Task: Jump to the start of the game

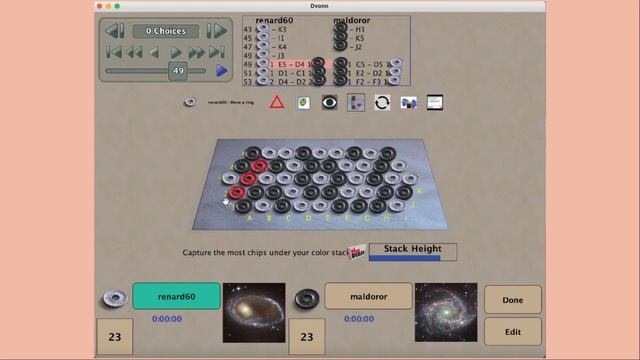Action: pos(114,52)
